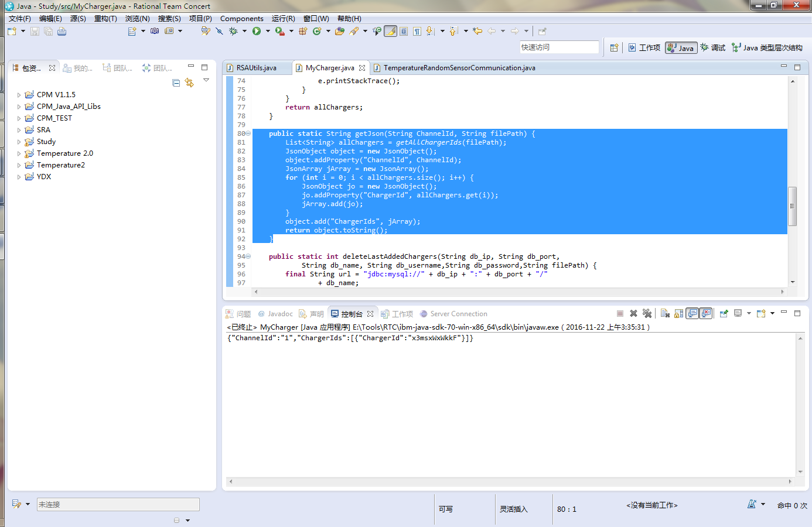The width and height of the screenshot is (812, 527).
Task: Select the CPM_Java_API_Libs project
Action: click(x=69, y=107)
